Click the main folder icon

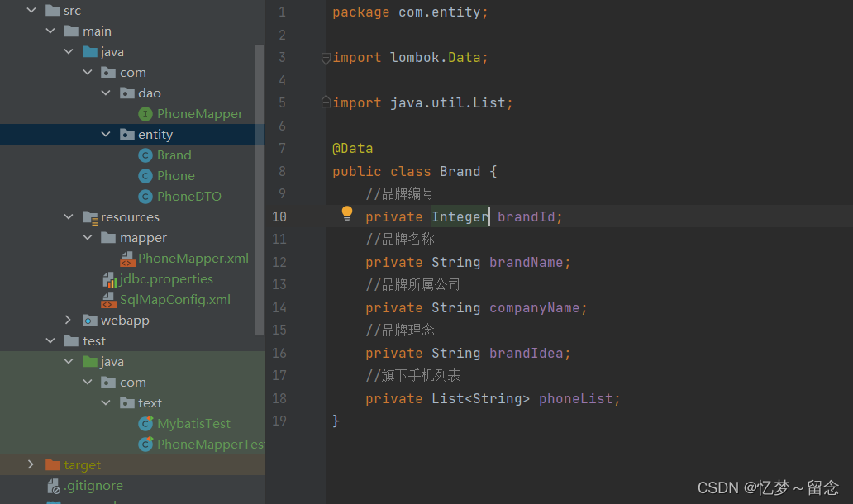pos(71,31)
